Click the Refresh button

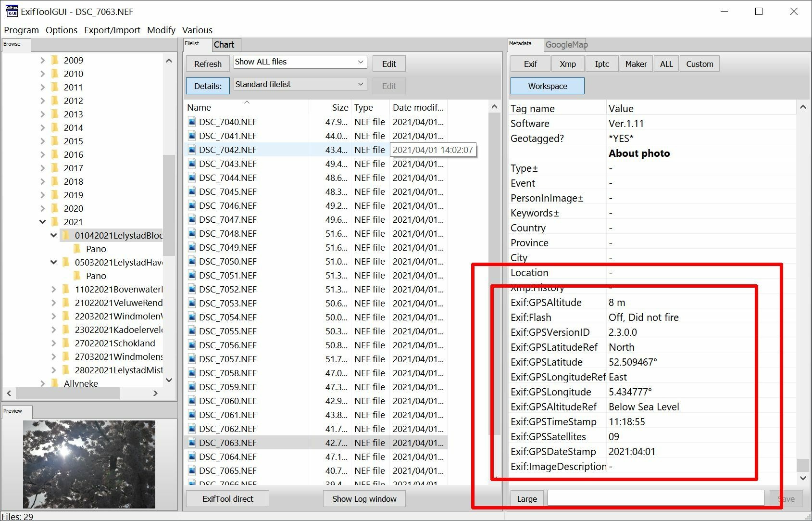(x=207, y=63)
